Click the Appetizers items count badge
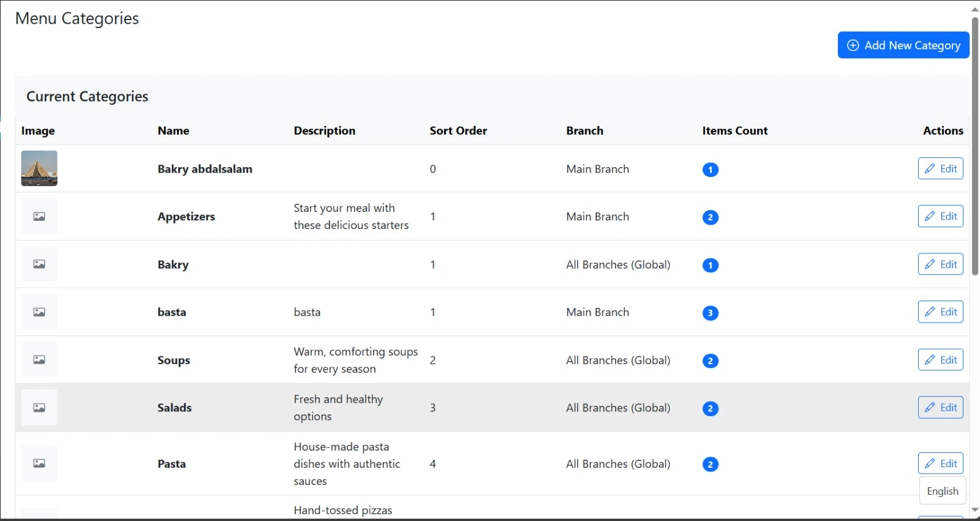 coord(710,217)
